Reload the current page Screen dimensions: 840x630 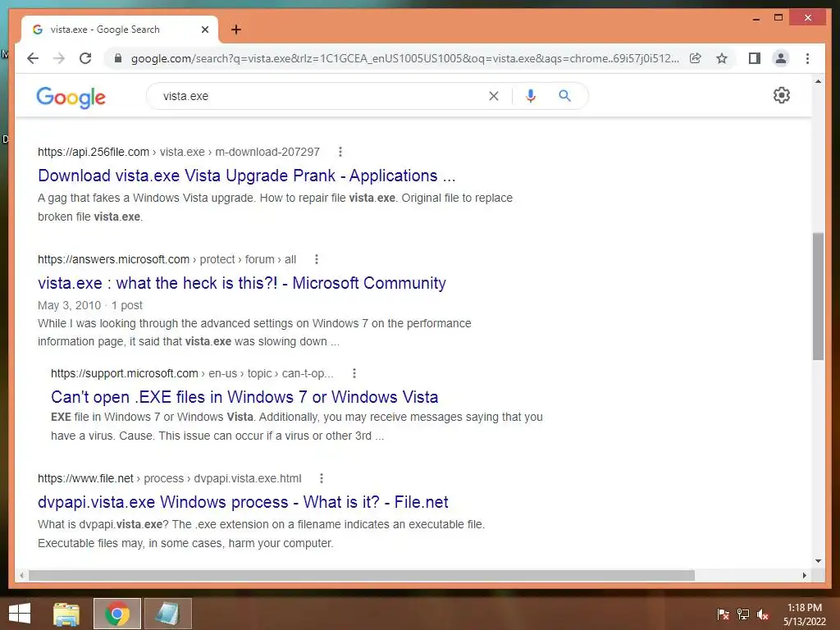85,58
